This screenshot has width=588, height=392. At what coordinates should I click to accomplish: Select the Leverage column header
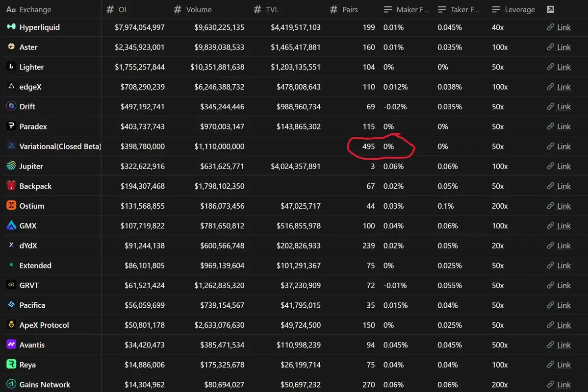[x=513, y=9]
